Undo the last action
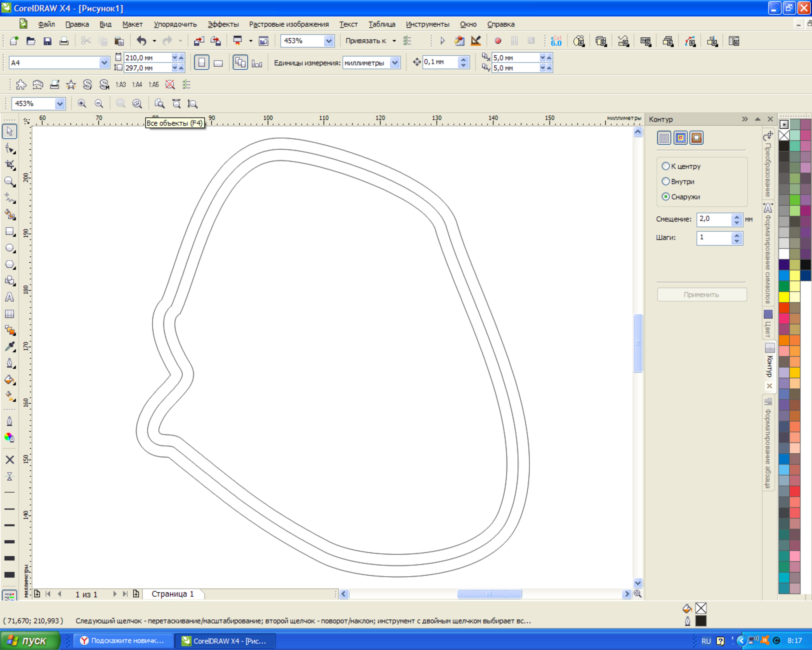 click(x=141, y=41)
